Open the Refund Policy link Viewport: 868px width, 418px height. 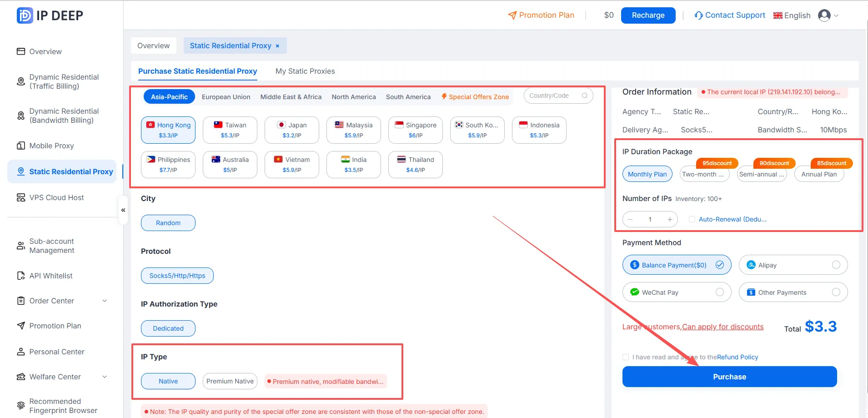pos(738,357)
